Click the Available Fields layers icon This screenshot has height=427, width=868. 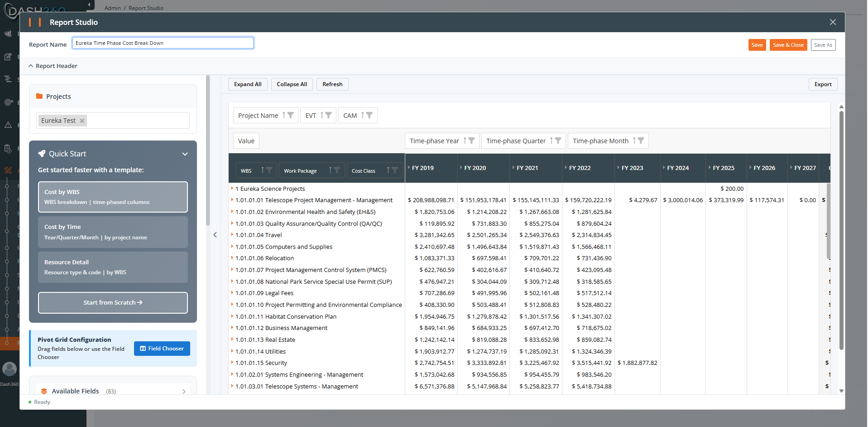tap(44, 391)
